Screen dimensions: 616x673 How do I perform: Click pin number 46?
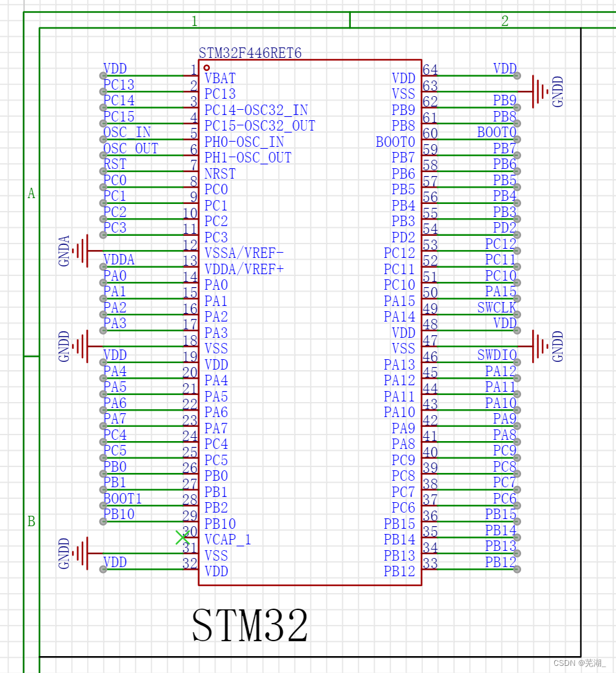(x=430, y=356)
